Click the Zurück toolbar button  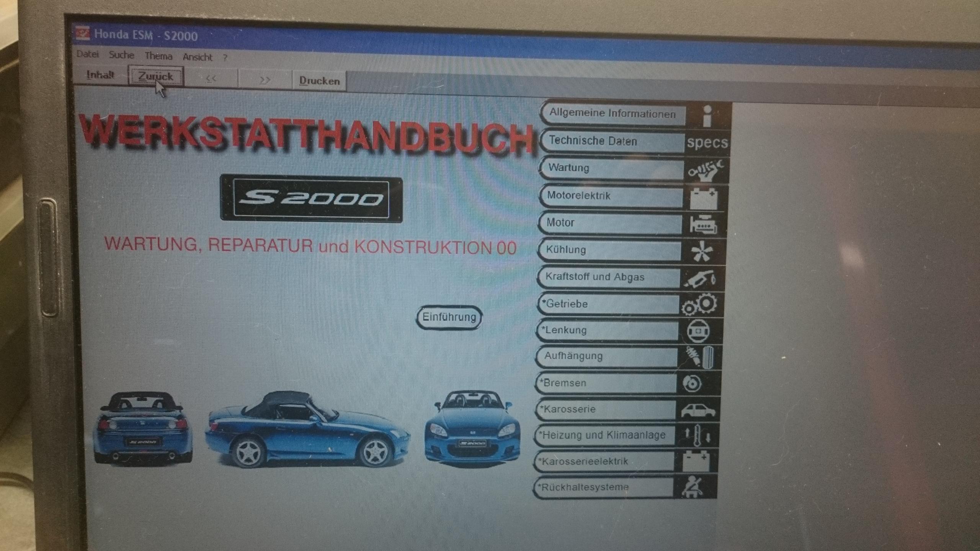pyautogui.click(x=156, y=77)
